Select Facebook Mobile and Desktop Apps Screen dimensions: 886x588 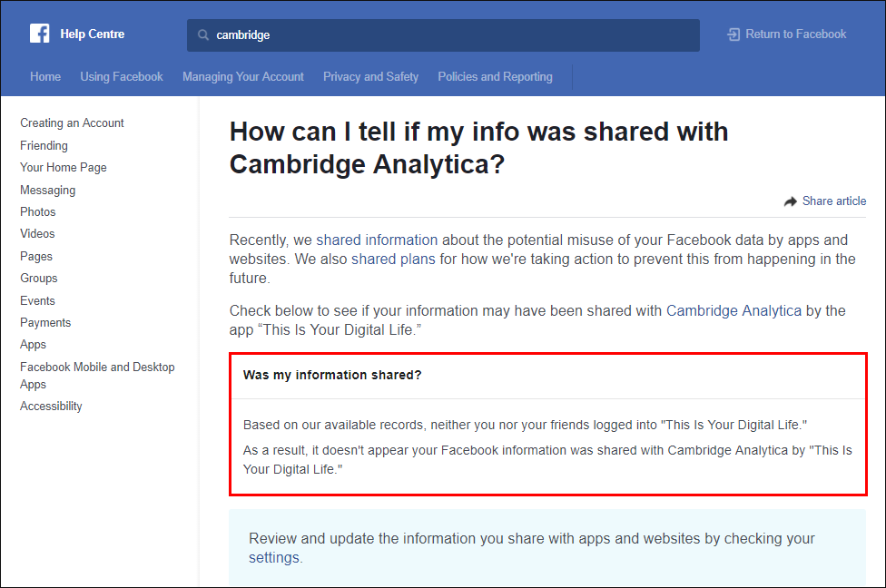pyautogui.click(x=97, y=376)
